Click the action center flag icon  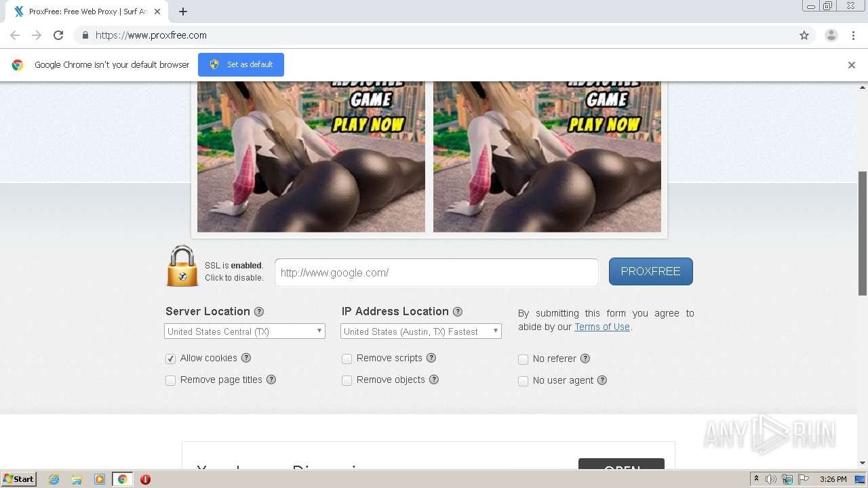[804, 479]
